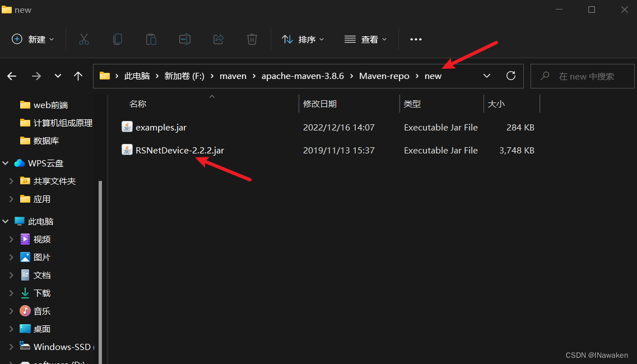Open recent locations dropdown arrow
This screenshot has height=364, width=637.
(58, 76)
